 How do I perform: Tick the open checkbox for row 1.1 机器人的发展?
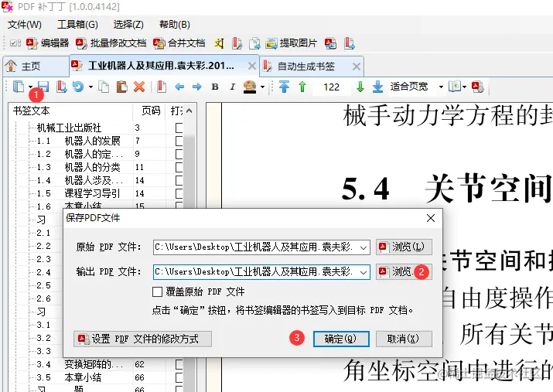tap(179, 141)
